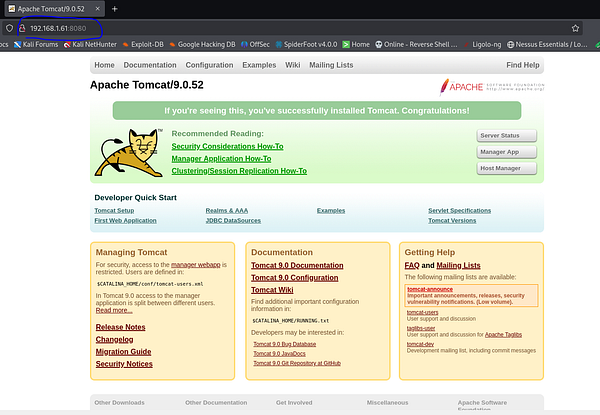Open the Tomcat 9.0 Documentation link

(x=297, y=265)
